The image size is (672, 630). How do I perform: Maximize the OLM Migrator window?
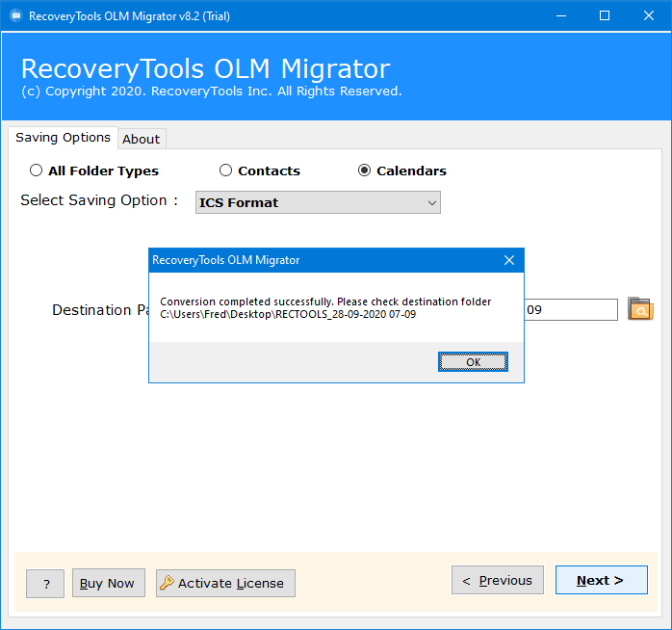[x=605, y=15]
